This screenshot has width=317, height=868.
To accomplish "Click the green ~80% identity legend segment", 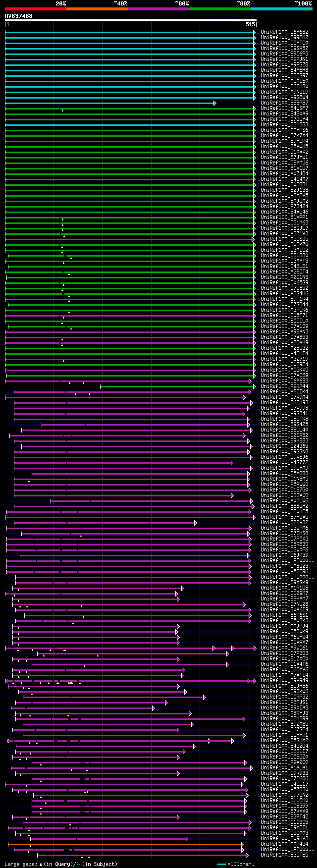I will (x=220, y=9).
